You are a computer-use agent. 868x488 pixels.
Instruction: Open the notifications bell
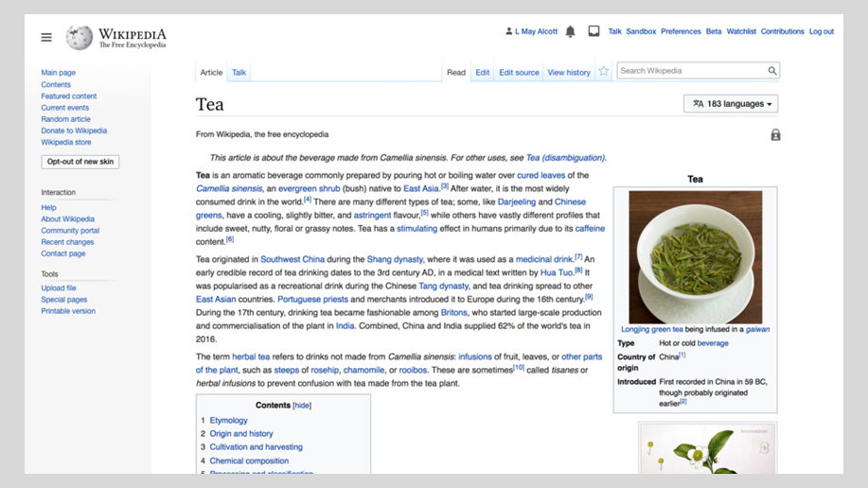(x=570, y=31)
